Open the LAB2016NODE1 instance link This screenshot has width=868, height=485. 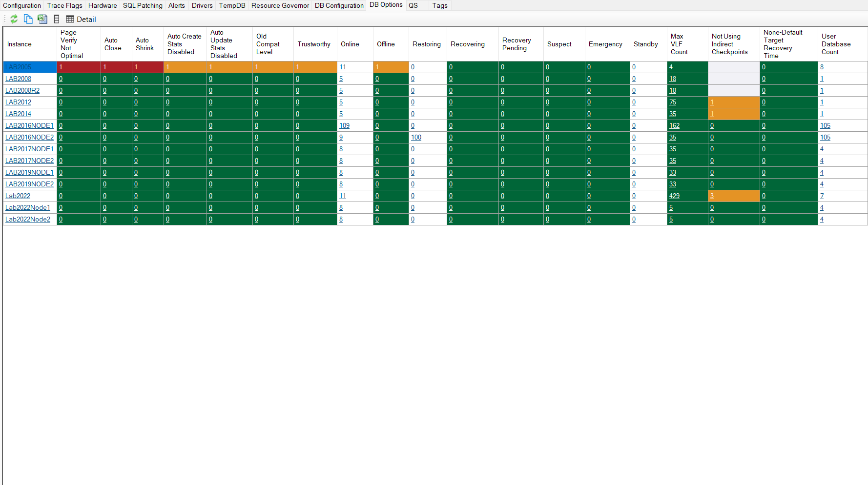[x=29, y=126]
